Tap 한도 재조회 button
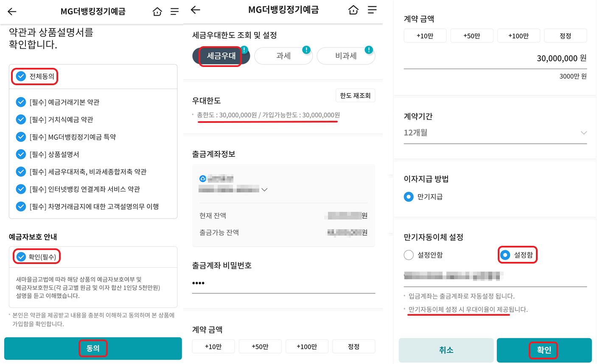This screenshot has width=597, height=364. tap(355, 96)
